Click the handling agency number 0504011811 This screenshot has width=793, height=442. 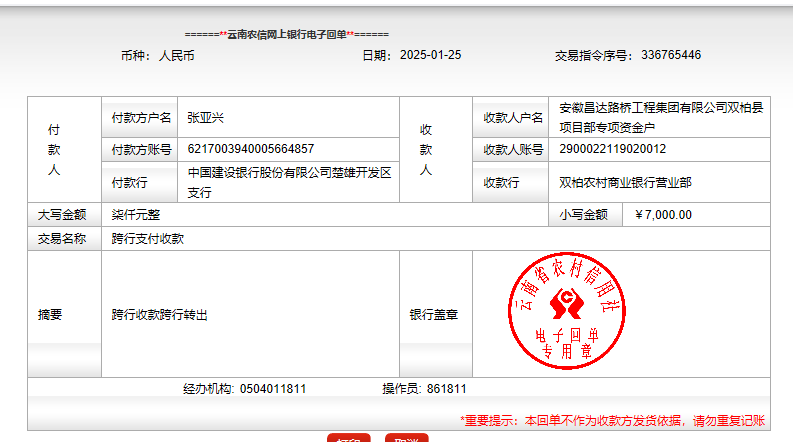pyautogui.click(x=273, y=389)
